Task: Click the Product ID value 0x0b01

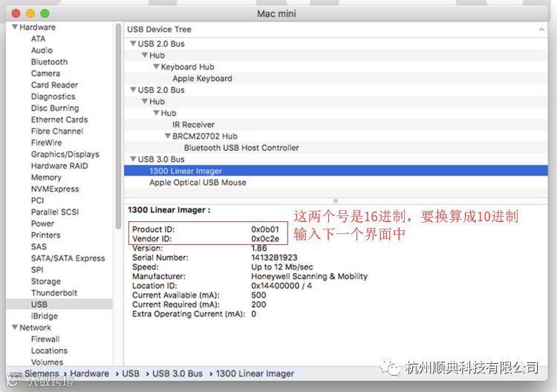Action: coord(265,229)
